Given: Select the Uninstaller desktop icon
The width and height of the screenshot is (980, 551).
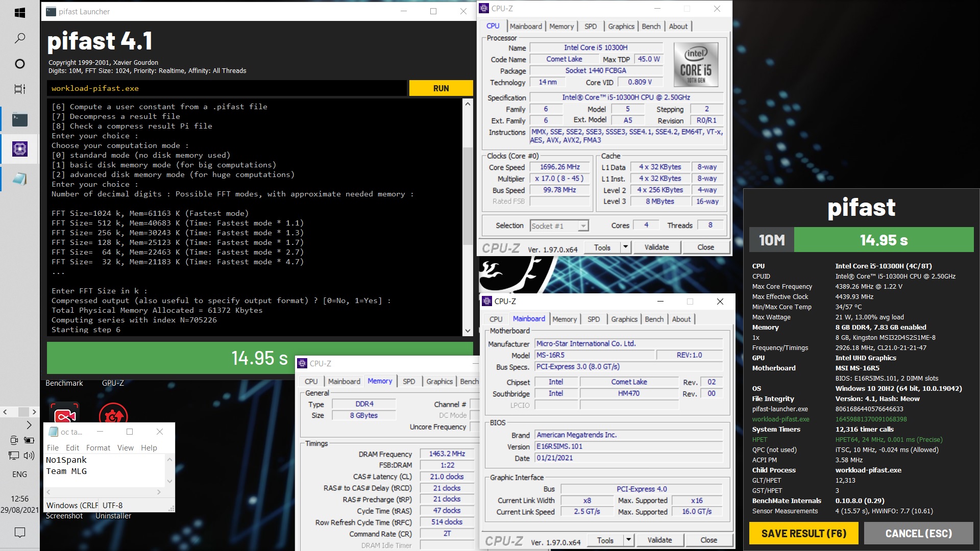Looking at the screenshot, I should click(113, 414).
